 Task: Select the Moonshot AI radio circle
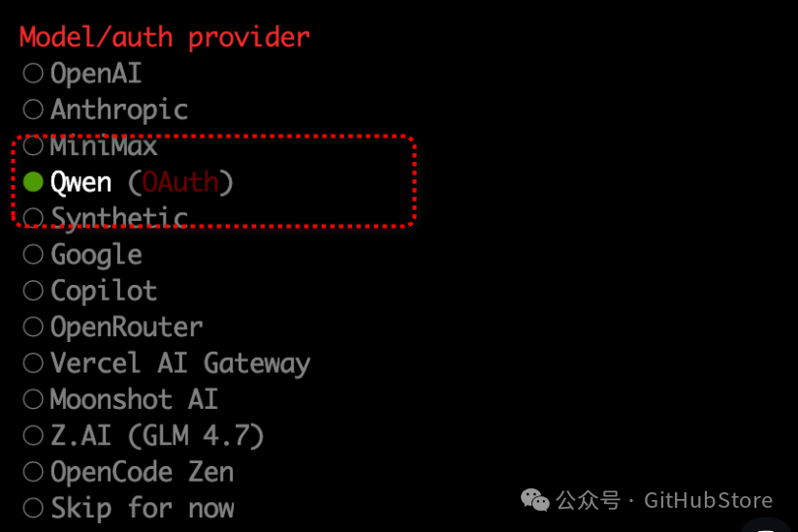[x=33, y=398]
